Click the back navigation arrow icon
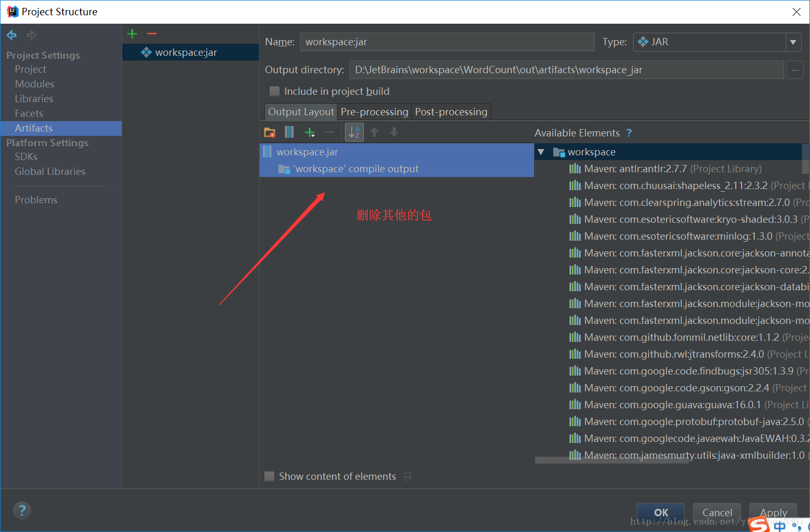The height and width of the screenshot is (532, 810). click(x=12, y=35)
